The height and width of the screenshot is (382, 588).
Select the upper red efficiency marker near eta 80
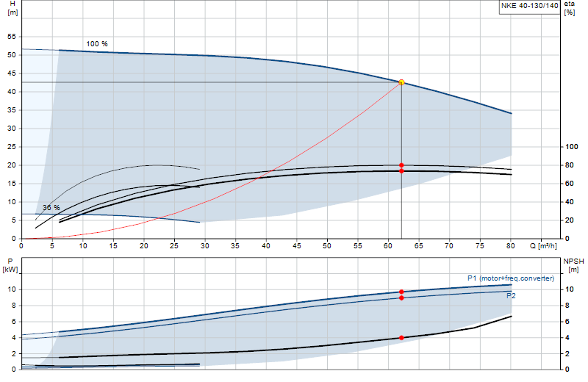click(x=401, y=165)
